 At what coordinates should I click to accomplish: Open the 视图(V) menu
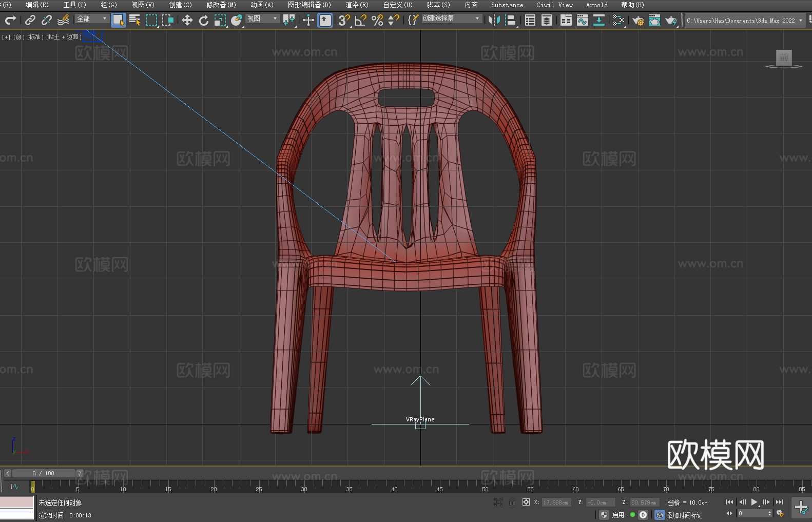click(143, 5)
